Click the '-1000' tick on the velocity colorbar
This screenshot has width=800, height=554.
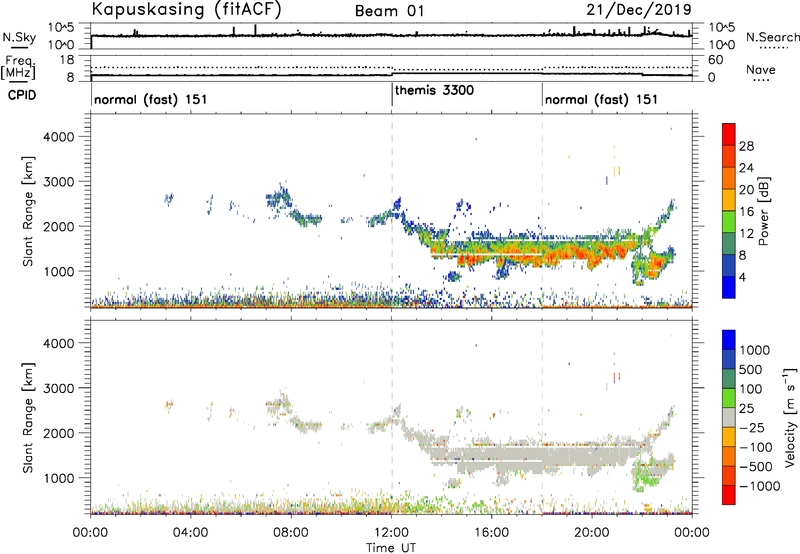pos(759,486)
